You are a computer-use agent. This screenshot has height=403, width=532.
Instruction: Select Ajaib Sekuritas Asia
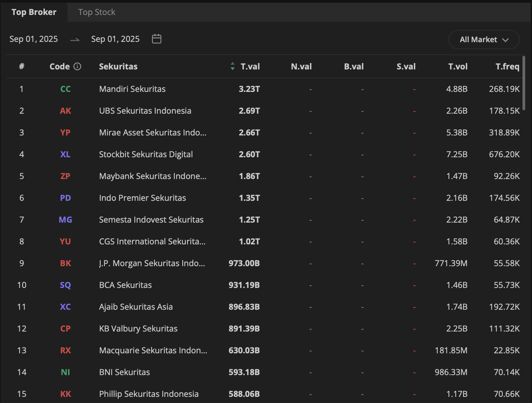click(x=136, y=307)
